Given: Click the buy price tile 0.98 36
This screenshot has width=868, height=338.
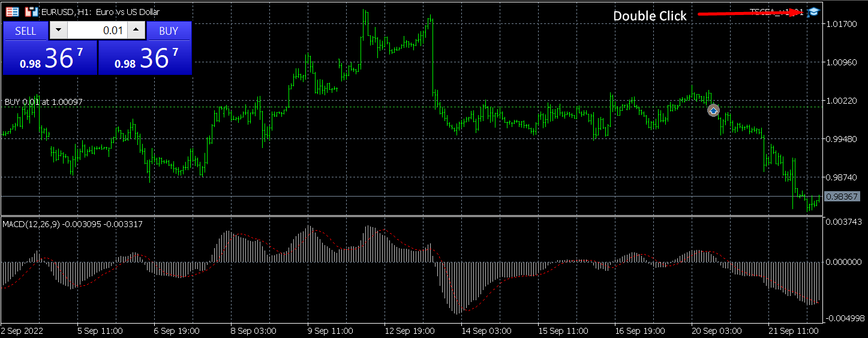Looking at the screenshot, I should point(145,58).
